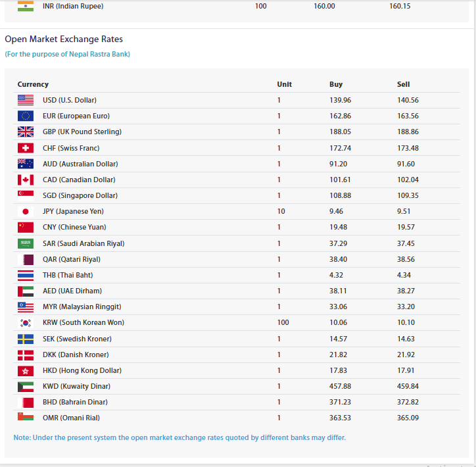Click the Swiss flag icon
The image size is (476, 467).
point(26,148)
